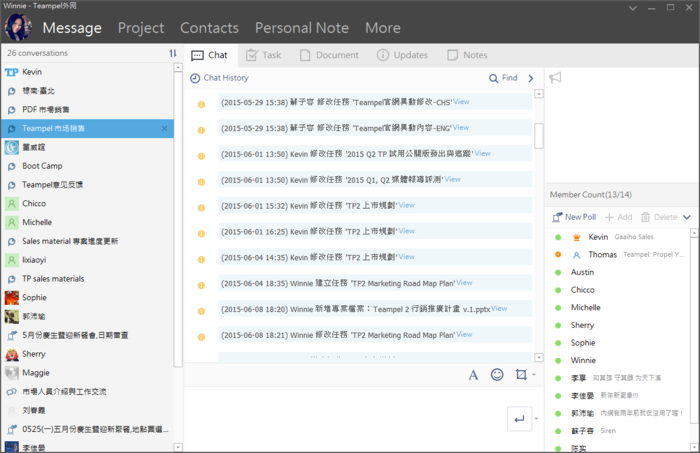Switch to the Task tab
700x453 pixels.
coord(263,55)
